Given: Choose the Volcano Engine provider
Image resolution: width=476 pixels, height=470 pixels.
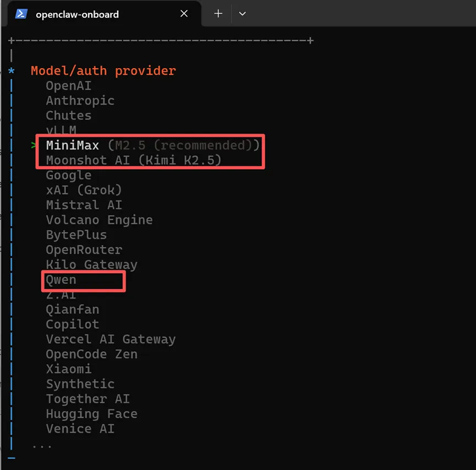Looking at the screenshot, I should click(x=99, y=220).
